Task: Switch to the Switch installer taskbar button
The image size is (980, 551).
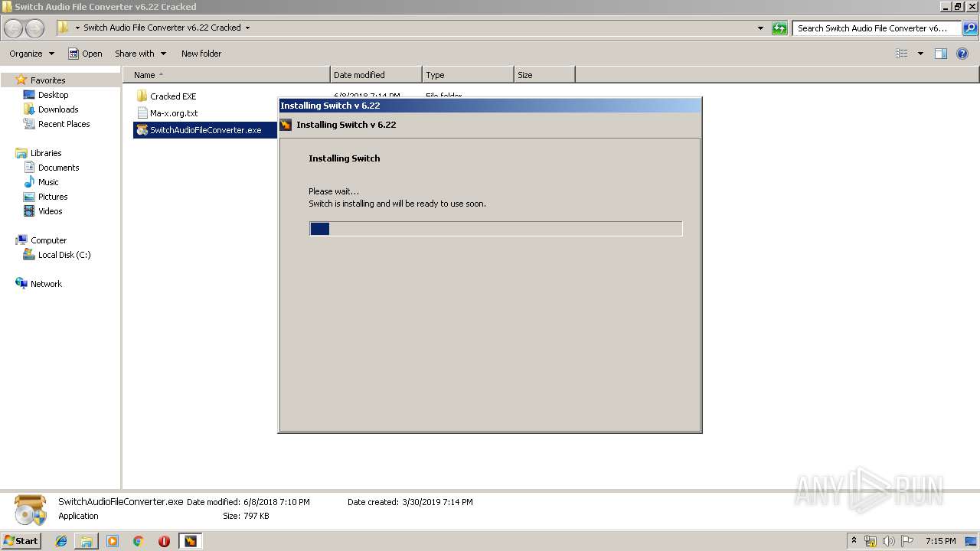Action: tap(190, 541)
